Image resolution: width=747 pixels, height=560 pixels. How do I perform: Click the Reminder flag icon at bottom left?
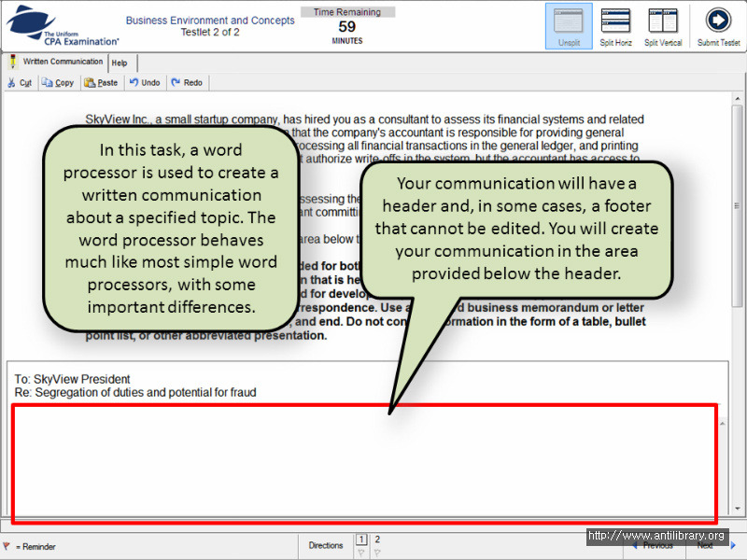pyautogui.click(x=7, y=546)
